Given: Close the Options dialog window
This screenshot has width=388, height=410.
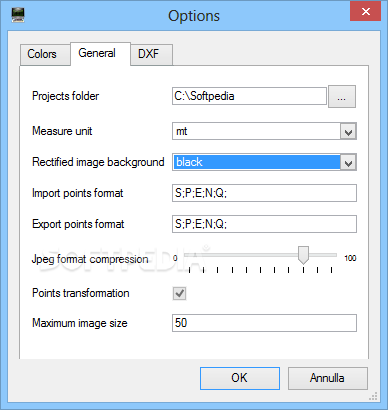Looking at the screenshot, I should (365, 12).
